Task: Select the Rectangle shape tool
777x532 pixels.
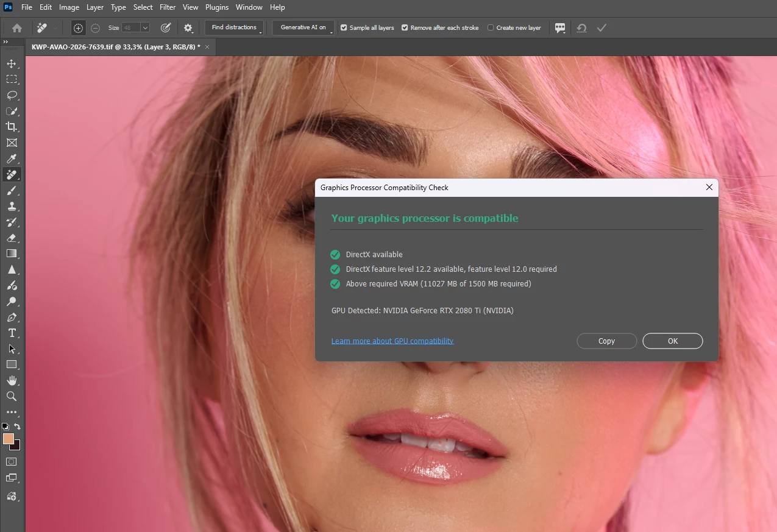Action: (12, 364)
